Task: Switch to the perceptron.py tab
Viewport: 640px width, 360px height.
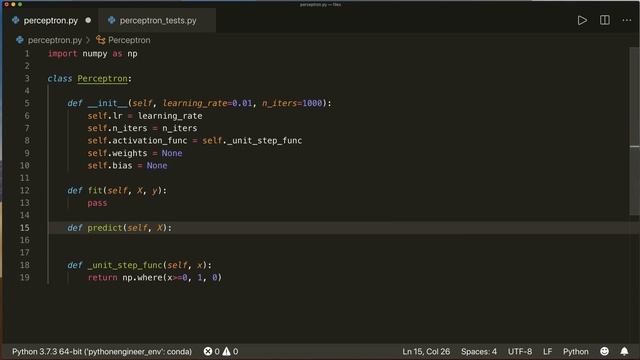Action: pyautogui.click(x=50, y=20)
